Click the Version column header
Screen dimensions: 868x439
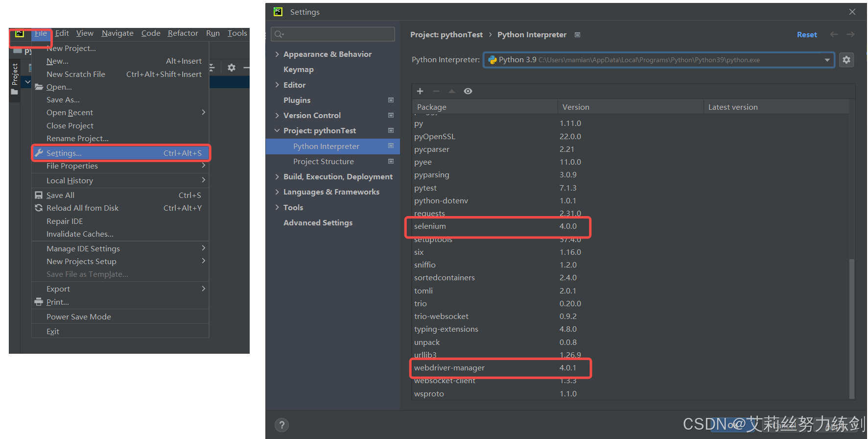(x=631, y=107)
